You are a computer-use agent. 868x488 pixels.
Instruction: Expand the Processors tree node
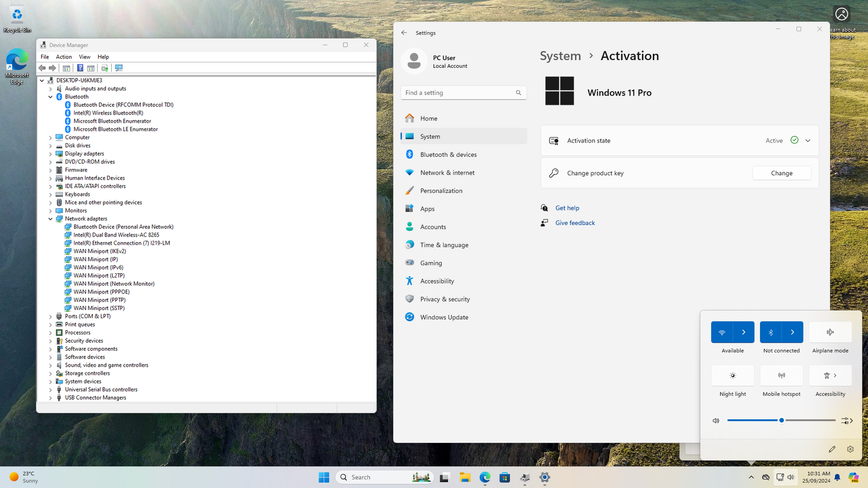coord(50,333)
